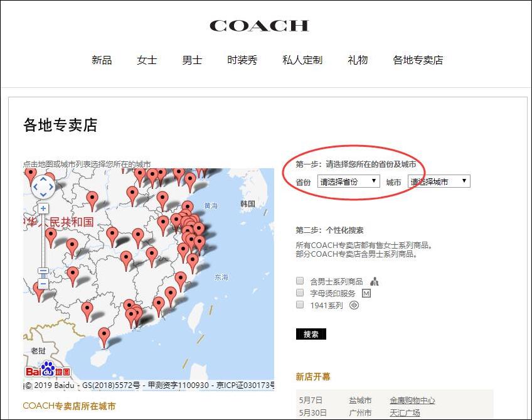Image resolution: width=532 pixels, height=420 pixels.
Task: Open the 请选择城市 city dropdown
Action: tap(439, 181)
